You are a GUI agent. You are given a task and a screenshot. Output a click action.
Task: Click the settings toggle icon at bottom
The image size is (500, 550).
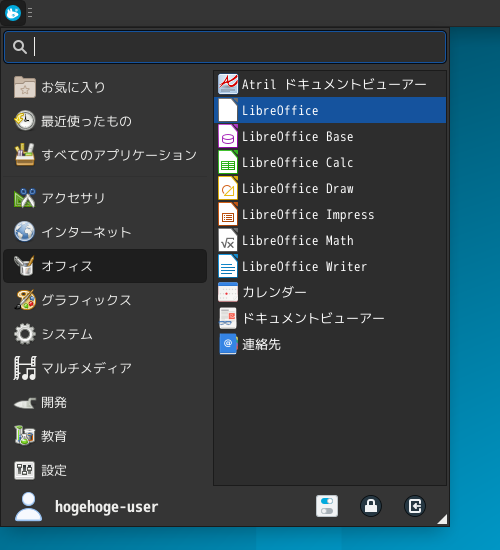(x=327, y=506)
